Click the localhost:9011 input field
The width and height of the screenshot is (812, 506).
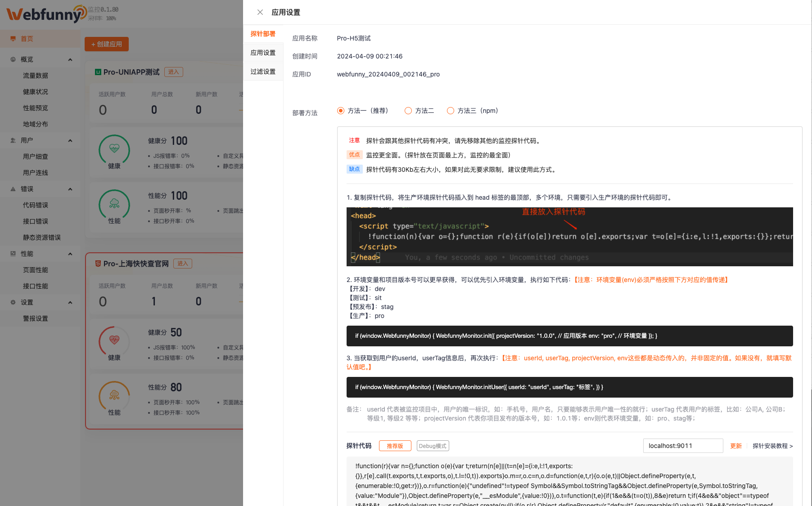(683, 446)
